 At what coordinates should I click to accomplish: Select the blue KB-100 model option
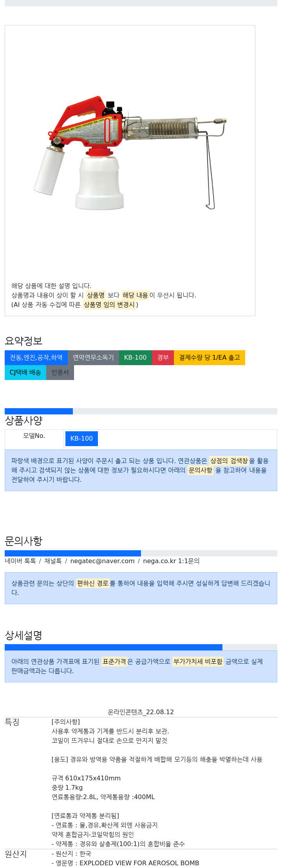(81, 439)
